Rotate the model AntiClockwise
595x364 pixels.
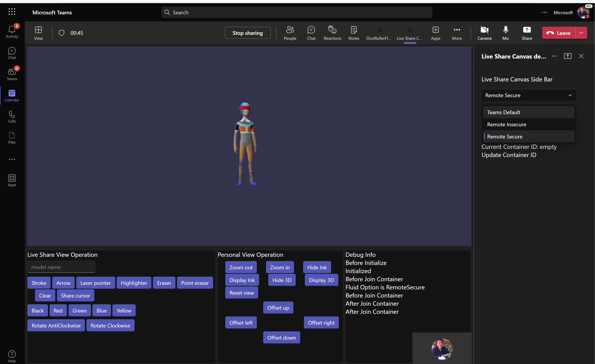click(x=56, y=326)
